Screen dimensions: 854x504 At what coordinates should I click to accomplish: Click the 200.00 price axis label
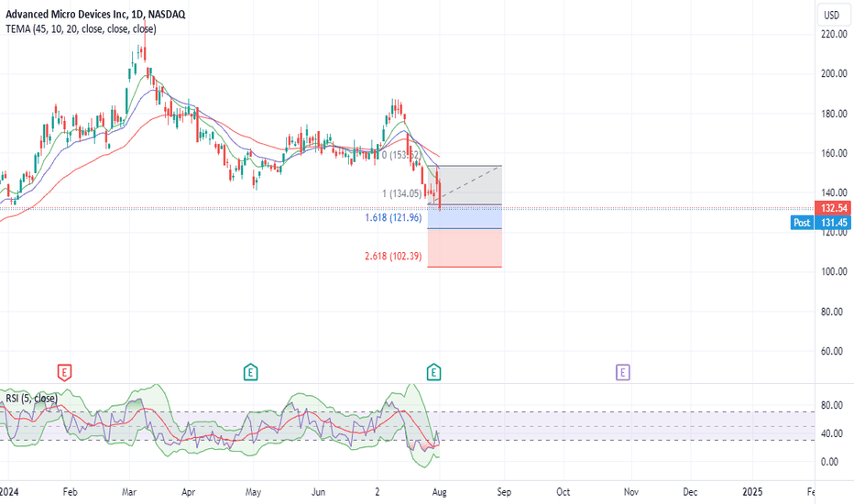click(x=834, y=73)
